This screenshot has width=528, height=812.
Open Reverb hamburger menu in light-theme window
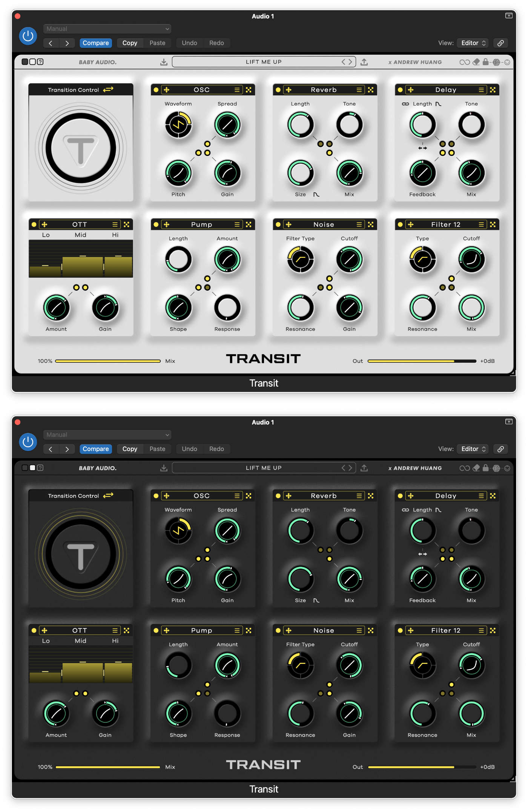point(359,90)
